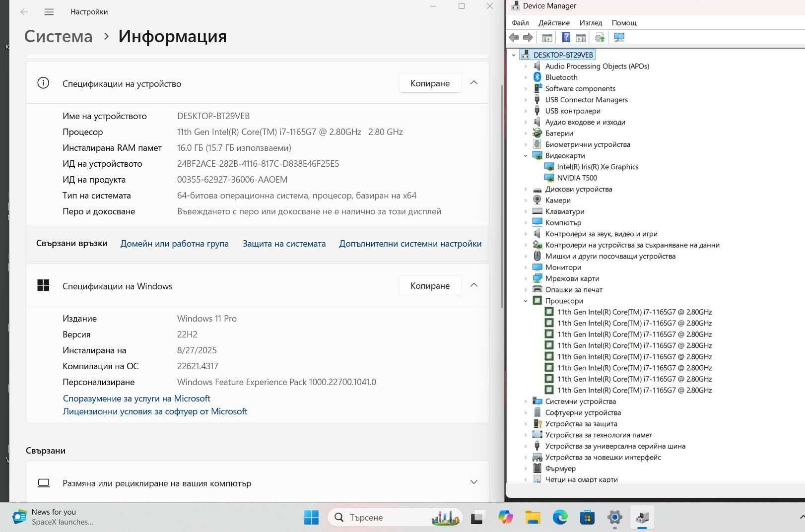Open the Изглед menu in Device Manager
The image size is (805, 532).
591,23
